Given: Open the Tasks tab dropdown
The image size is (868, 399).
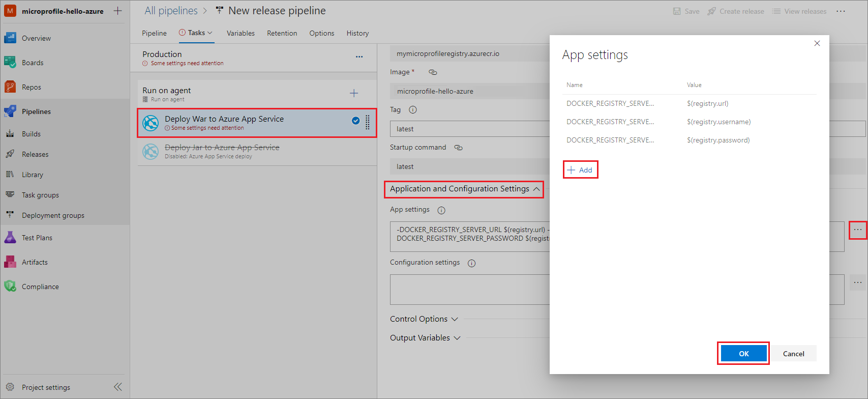Looking at the screenshot, I should (x=196, y=33).
